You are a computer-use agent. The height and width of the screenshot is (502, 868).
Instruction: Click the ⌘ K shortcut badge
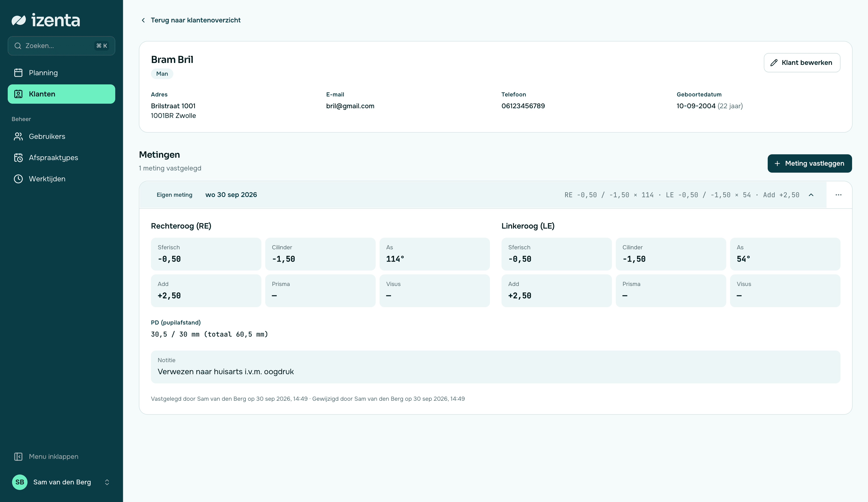pos(102,46)
